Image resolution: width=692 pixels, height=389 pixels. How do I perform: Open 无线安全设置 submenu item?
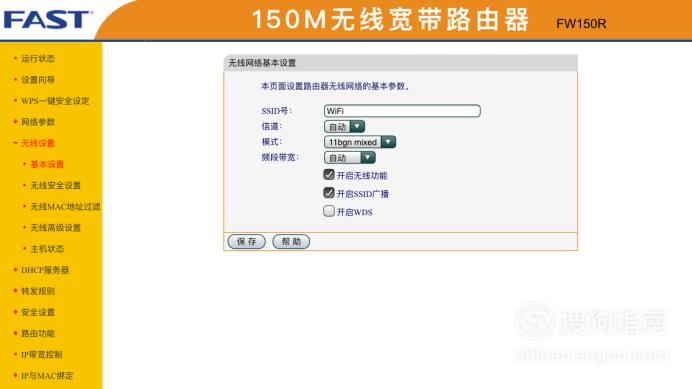(56, 185)
